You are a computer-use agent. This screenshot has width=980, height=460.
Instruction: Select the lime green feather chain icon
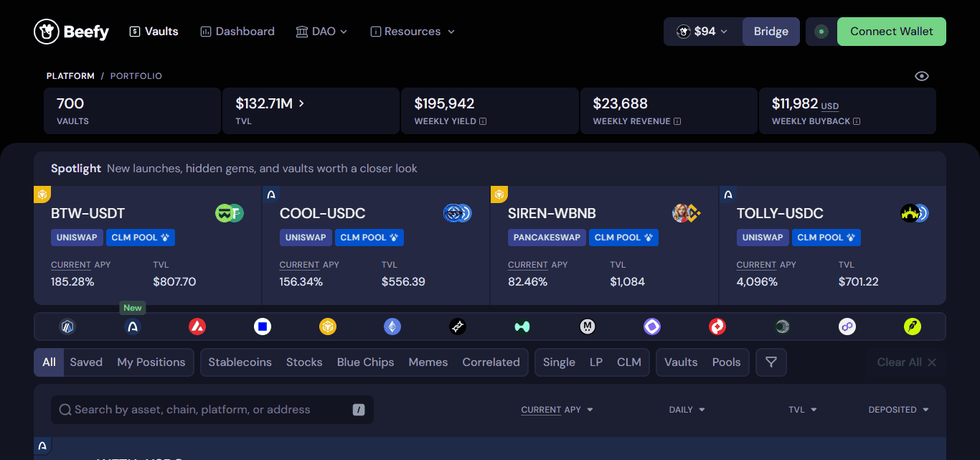click(x=912, y=327)
